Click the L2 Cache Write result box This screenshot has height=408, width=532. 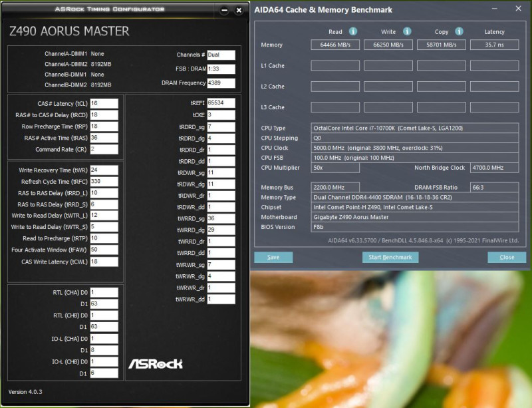388,87
